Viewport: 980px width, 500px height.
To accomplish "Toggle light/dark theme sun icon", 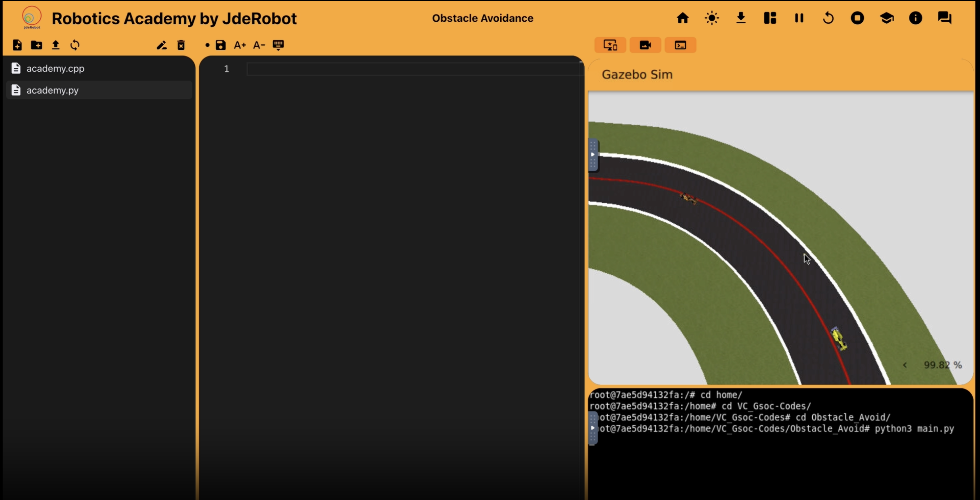I will click(x=712, y=18).
